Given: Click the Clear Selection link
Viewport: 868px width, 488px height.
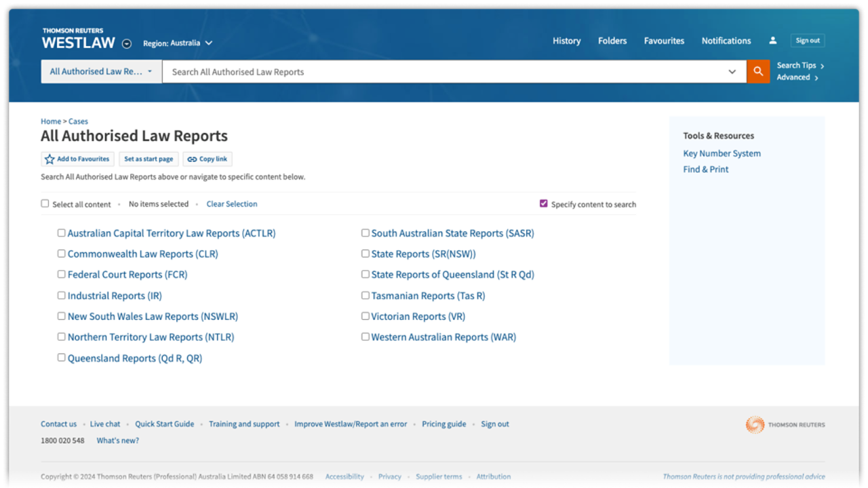Looking at the screenshot, I should click(232, 204).
